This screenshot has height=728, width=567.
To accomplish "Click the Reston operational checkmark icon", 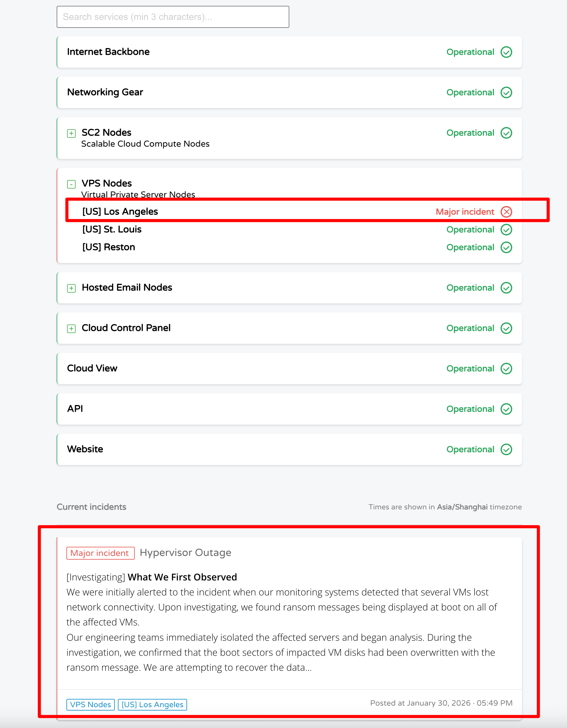I will [x=506, y=247].
